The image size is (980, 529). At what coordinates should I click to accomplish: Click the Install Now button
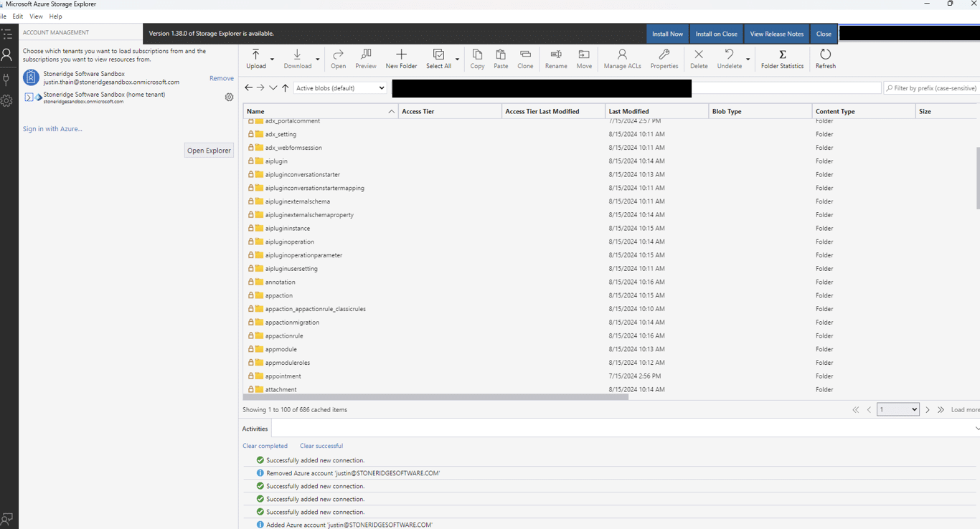pyautogui.click(x=667, y=34)
